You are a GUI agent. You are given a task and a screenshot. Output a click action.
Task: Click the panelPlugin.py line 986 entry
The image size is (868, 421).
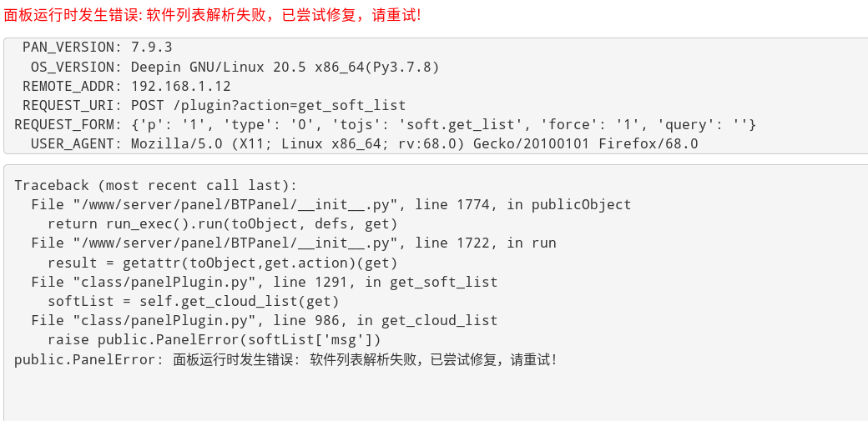click(x=264, y=320)
